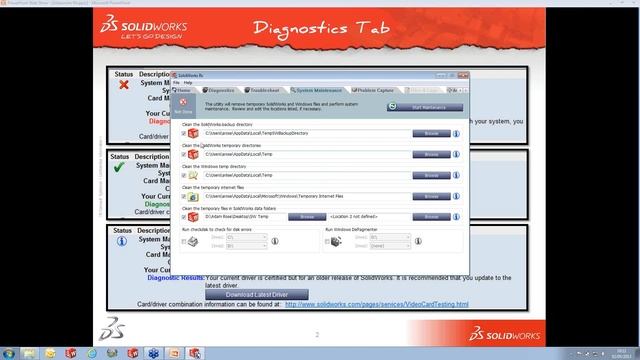Uncheck Clean temporary files in data folders
640x360 pixels.
pyautogui.click(x=184, y=217)
